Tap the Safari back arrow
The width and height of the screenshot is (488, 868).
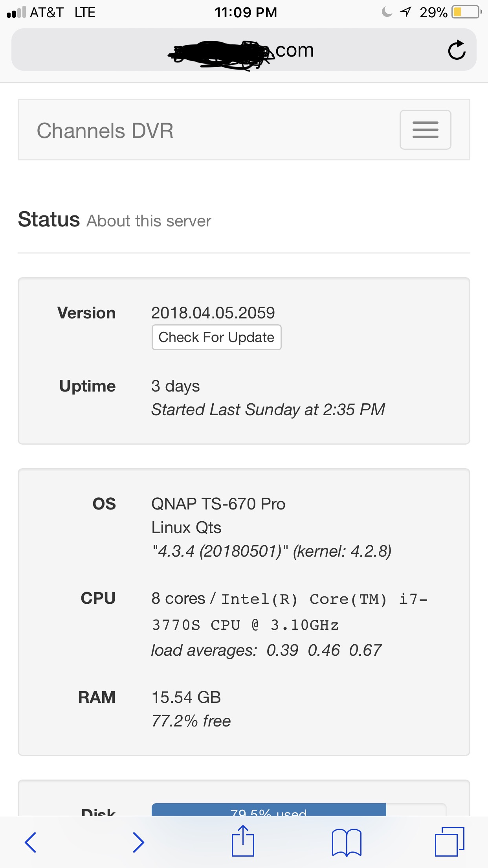[x=31, y=842]
